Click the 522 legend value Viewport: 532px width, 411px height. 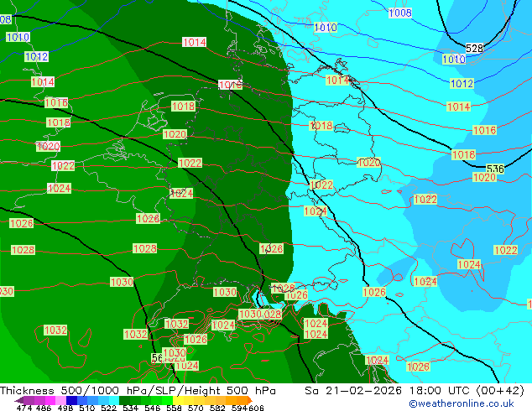(x=108, y=408)
